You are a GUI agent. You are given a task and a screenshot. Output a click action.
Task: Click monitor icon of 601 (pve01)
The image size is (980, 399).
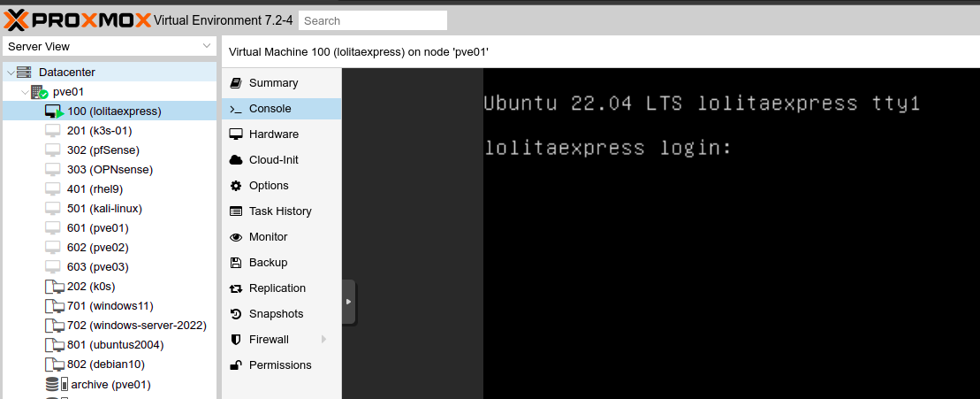tap(53, 227)
